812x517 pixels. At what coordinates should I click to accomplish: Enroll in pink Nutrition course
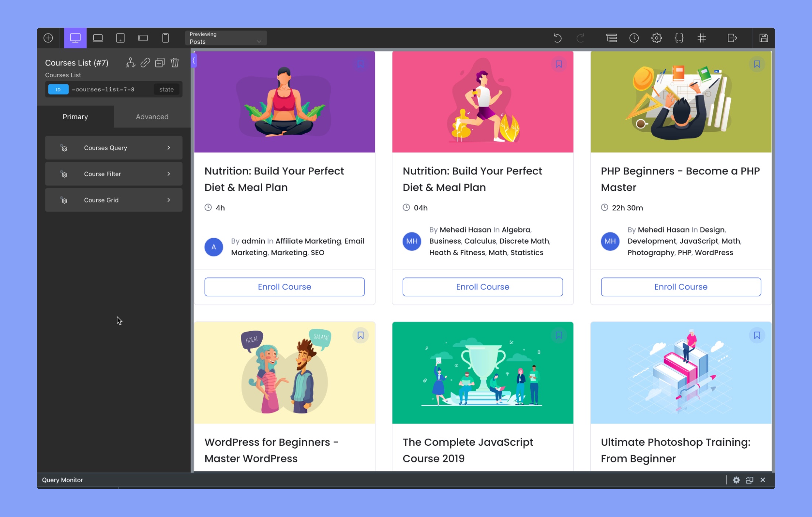tap(483, 287)
